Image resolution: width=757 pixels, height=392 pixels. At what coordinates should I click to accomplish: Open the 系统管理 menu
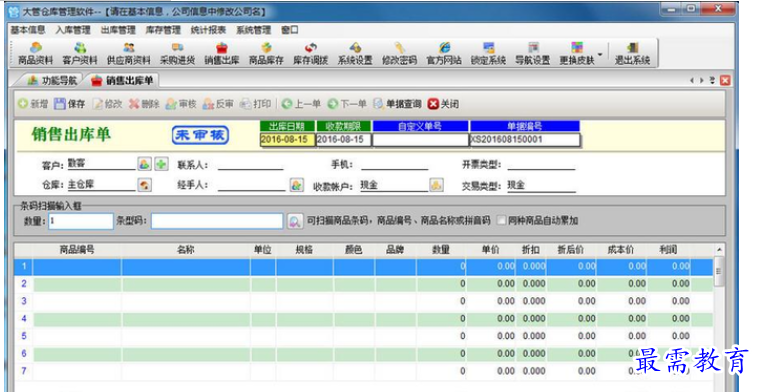(x=253, y=30)
